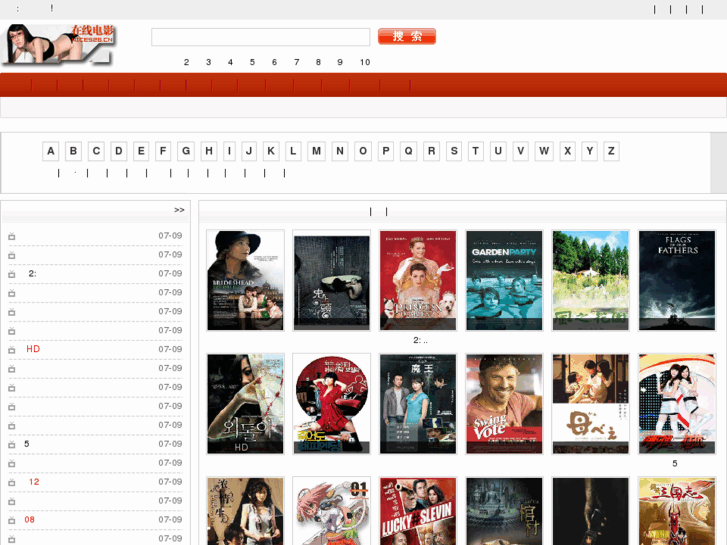Filter movies by letter P
The width and height of the screenshot is (727, 545).
(386, 151)
